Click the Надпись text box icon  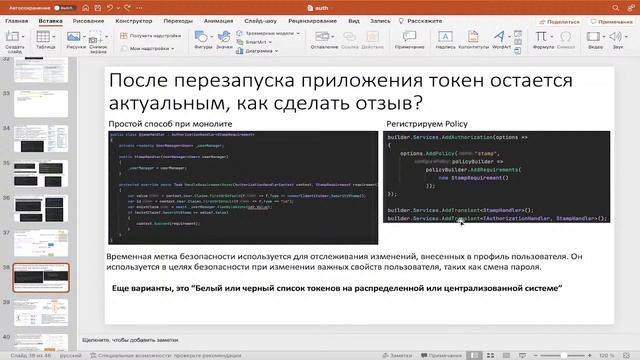[445, 36]
